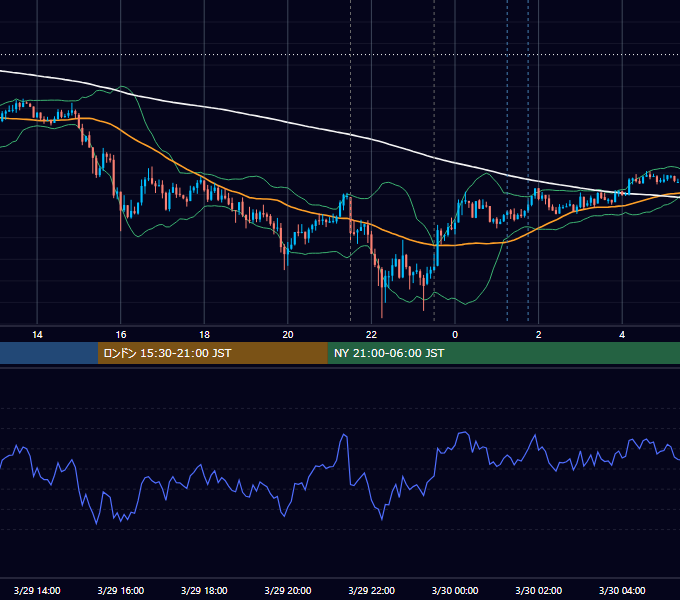Click the 3/29 14:00 date label
The image size is (680, 600).
click(37, 590)
